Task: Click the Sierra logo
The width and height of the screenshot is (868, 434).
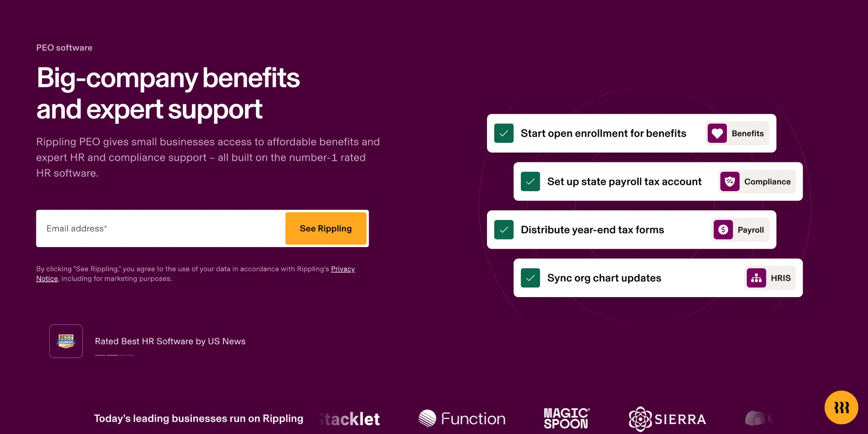Action: [668, 419]
